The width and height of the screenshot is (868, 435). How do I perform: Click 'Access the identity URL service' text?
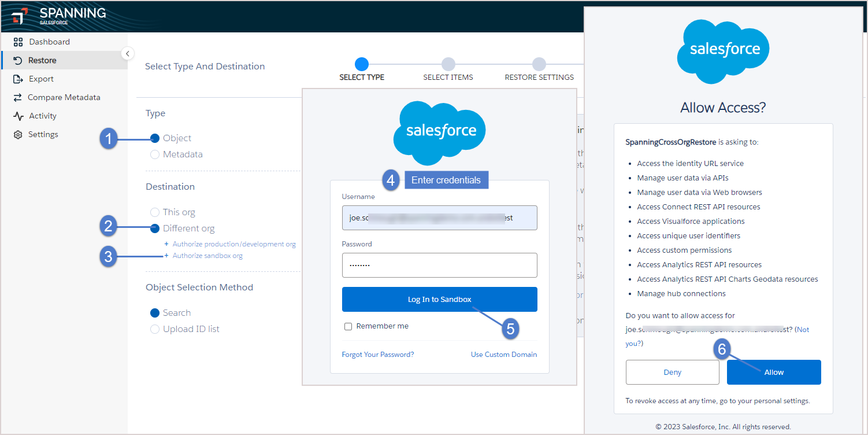[x=691, y=164]
